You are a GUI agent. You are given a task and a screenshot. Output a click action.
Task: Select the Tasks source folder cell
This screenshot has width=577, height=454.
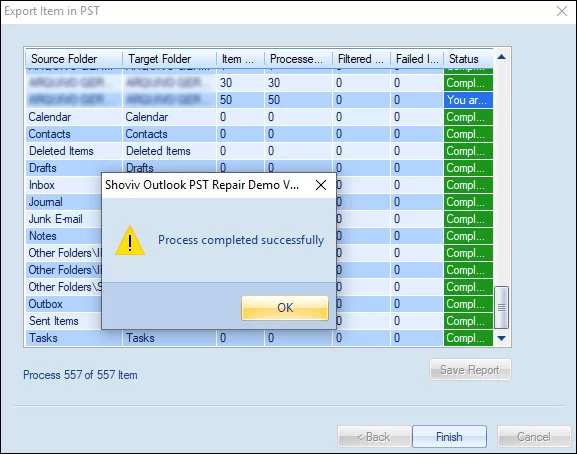74,338
